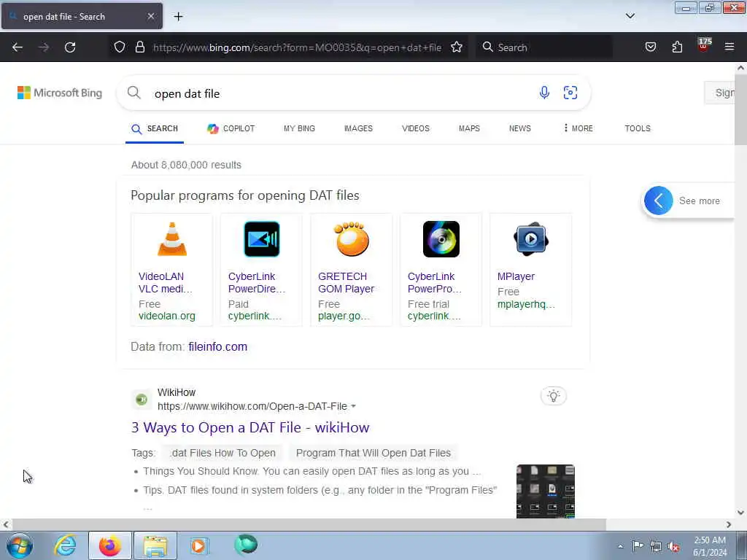Click the address bar URL

click(297, 47)
